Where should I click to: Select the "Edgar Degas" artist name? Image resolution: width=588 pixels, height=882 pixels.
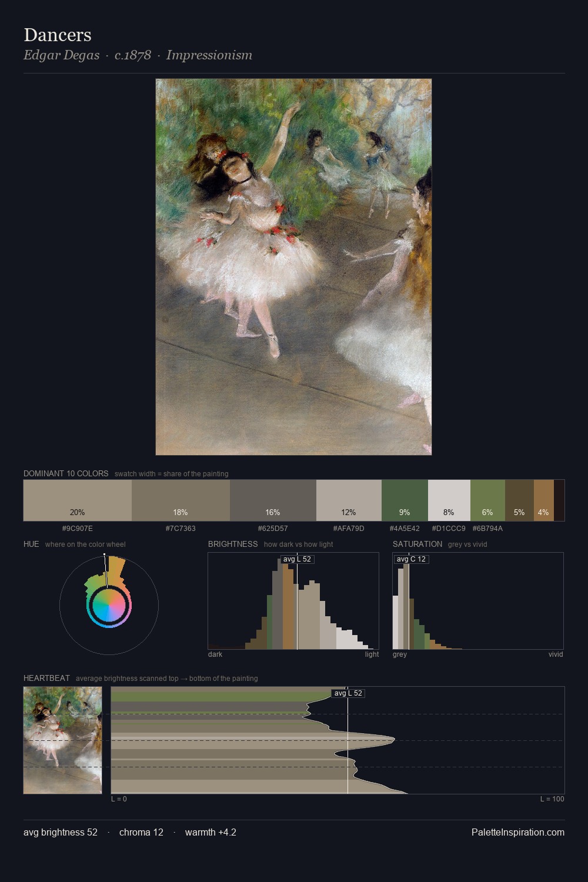(61, 55)
